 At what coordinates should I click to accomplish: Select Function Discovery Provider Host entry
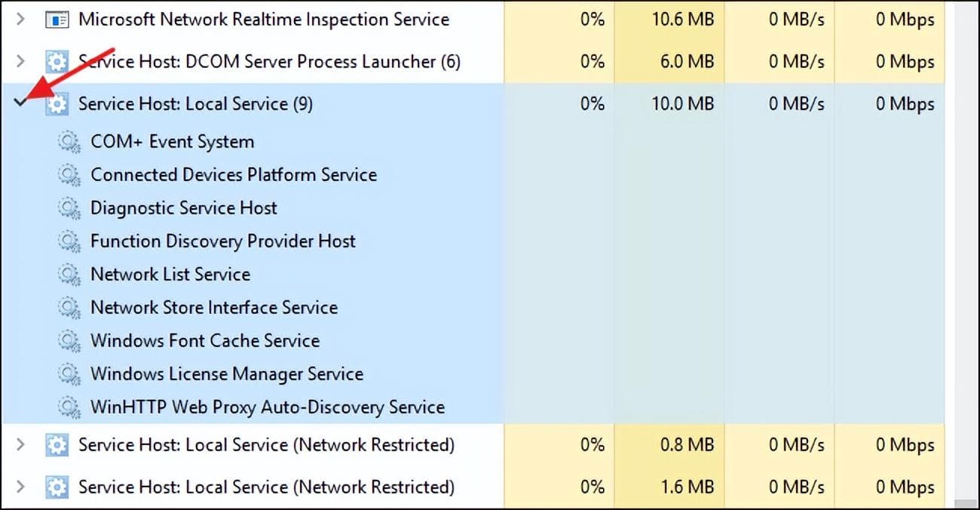(223, 241)
